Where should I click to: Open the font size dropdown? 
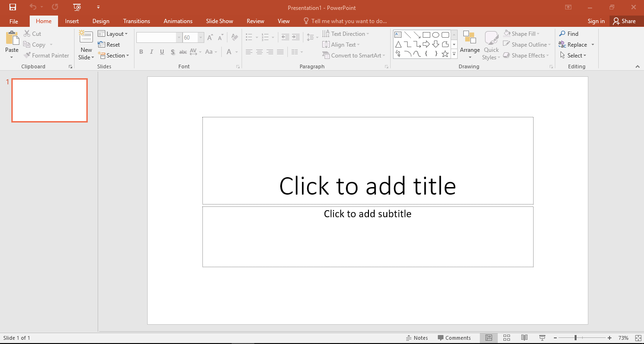coord(201,37)
